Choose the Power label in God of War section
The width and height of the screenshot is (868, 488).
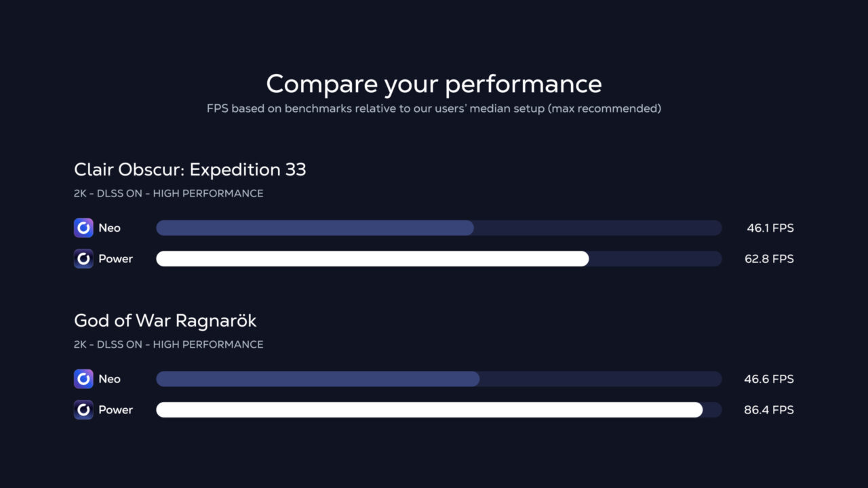coord(115,410)
